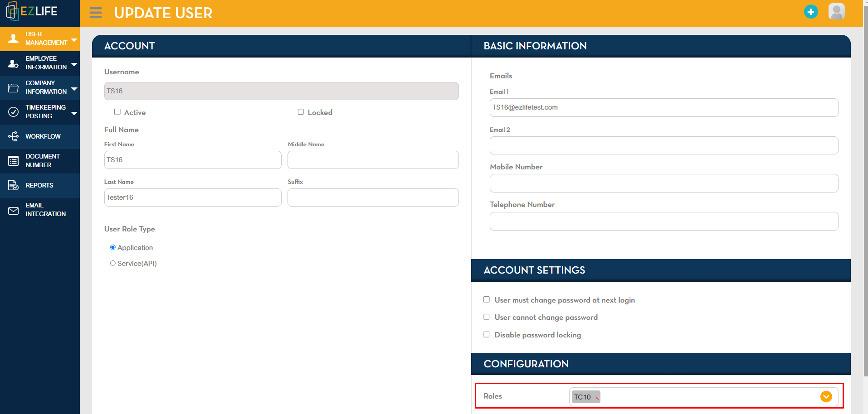Click the Document Number list icon
This screenshot has height=414, width=868.
[14, 161]
